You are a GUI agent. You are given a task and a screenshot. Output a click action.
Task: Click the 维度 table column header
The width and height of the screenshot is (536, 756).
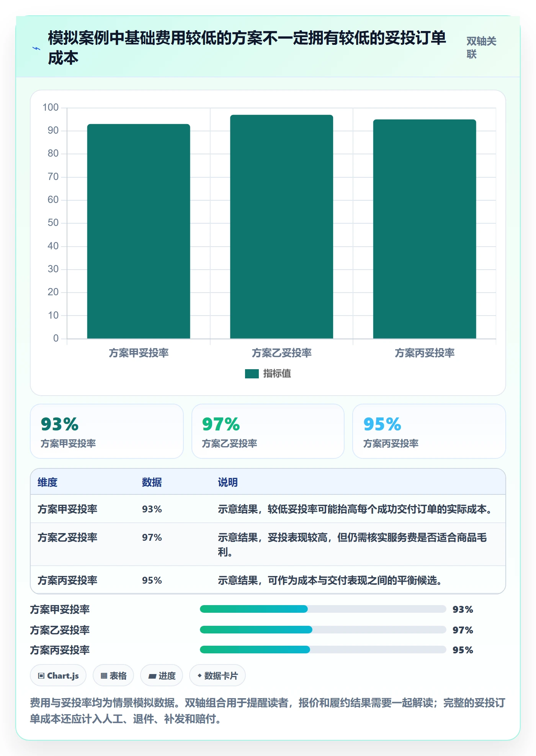(47, 482)
